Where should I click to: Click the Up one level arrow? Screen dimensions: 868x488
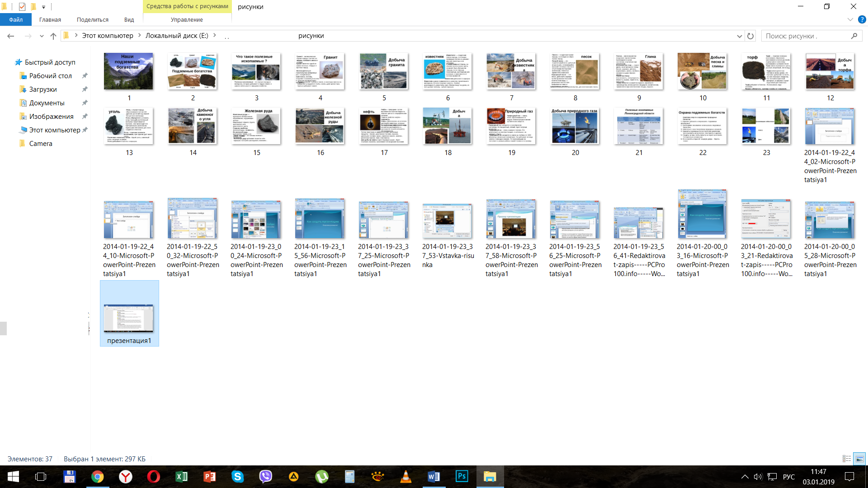pos(53,36)
